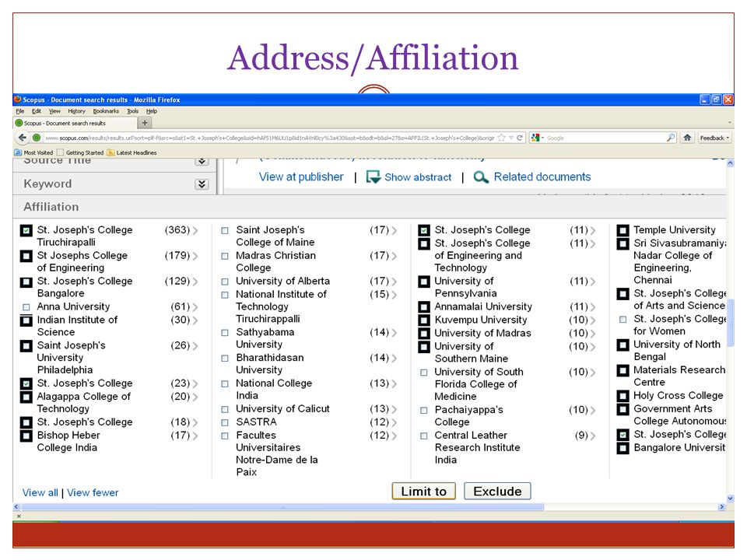747x560 pixels.
Task: Expand the Source Title filter section
Action: click(x=202, y=162)
